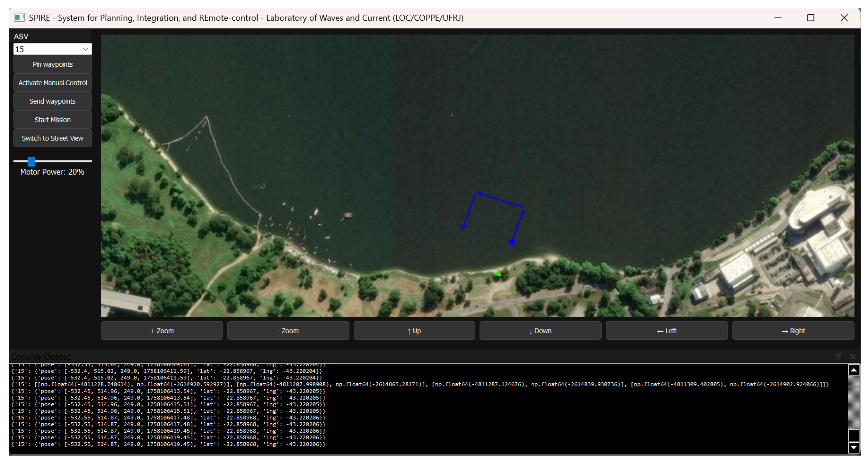The width and height of the screenshot is (868, 462).
Task: Maximize the SPIRE window
Action: coord(810,18)
